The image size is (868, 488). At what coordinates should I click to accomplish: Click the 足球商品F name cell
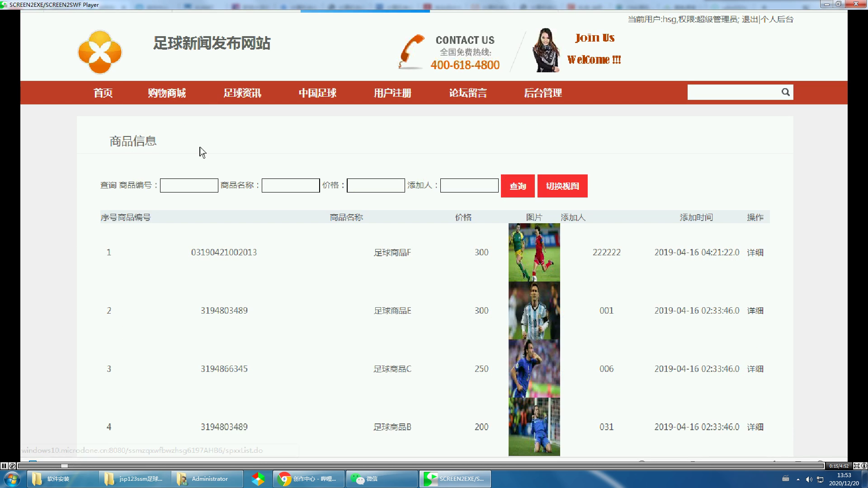pos(392,253)
